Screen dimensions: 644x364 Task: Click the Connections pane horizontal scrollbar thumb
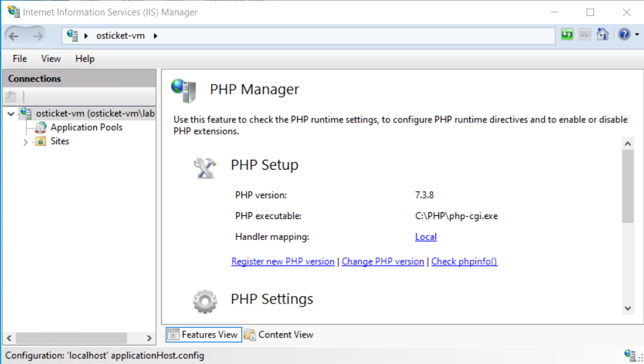pos(72,338)
